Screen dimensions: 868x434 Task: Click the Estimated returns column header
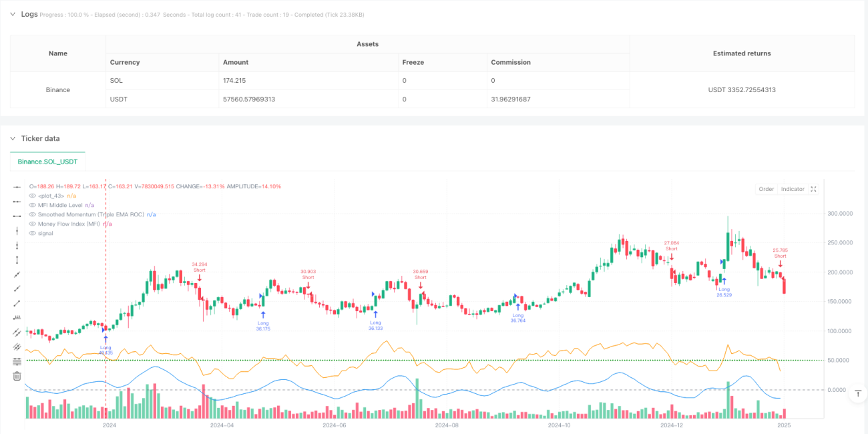point(742,53)
